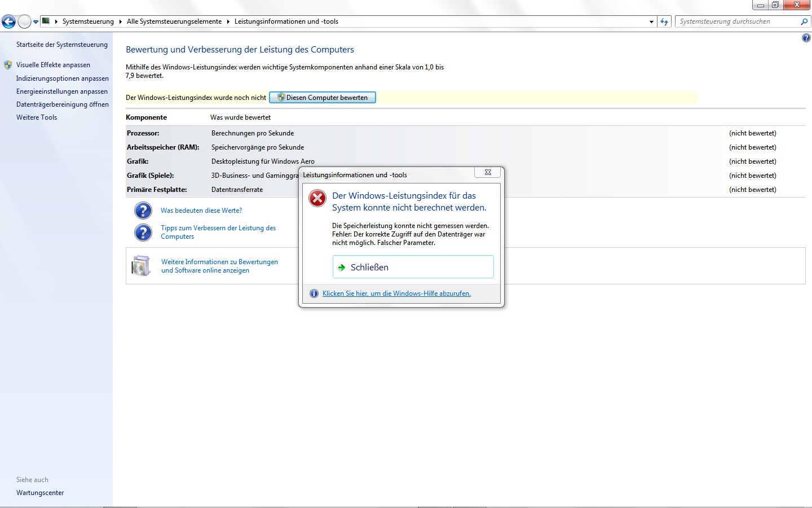Screen dimensions: 812x508
Task: Select Leistungsinformationen und -tools breadcrumb
Action: coord(286,21)
